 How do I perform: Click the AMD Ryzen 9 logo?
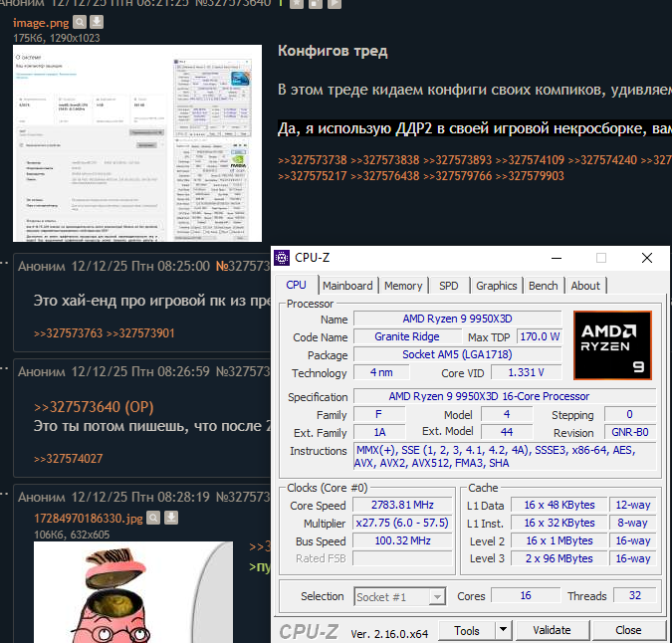click(x=612, y=345)
